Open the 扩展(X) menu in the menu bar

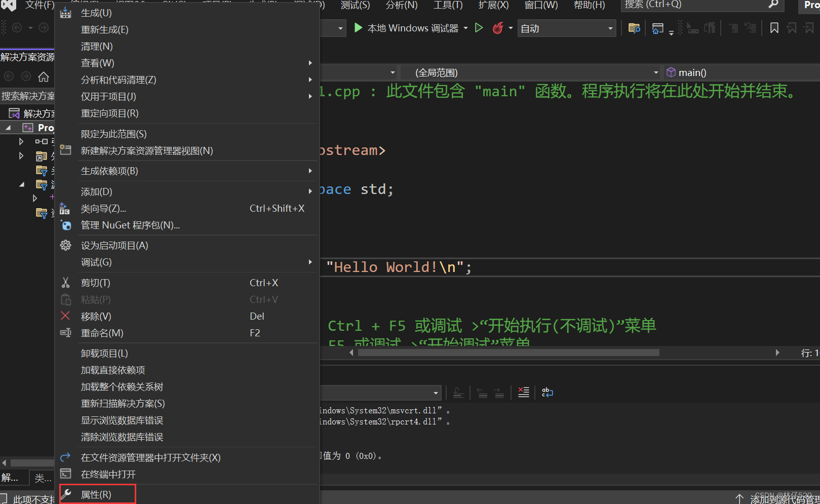(x=493, y=5)
